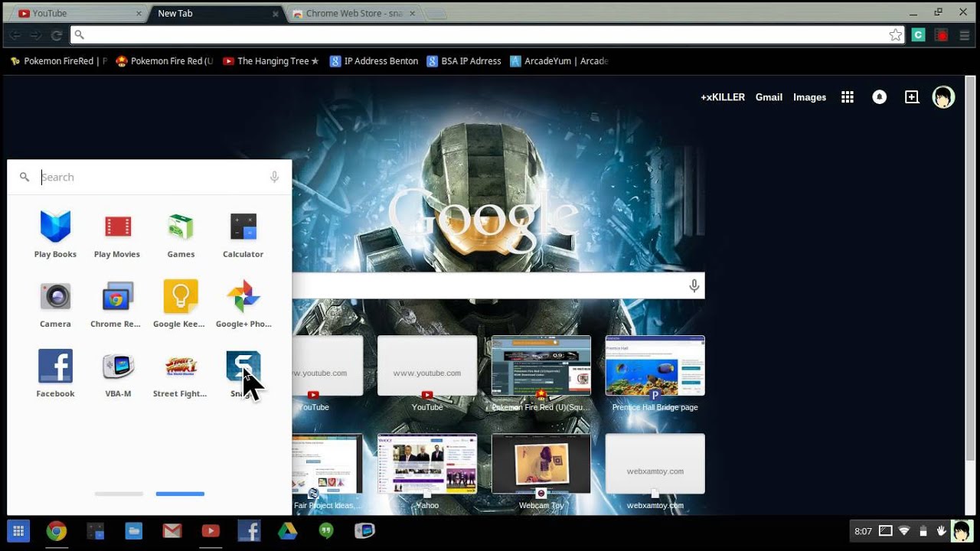This screenshot has height=551, width=980.
Task: Open the Chrome hamburger menu
Action: (x=964, y=35)
